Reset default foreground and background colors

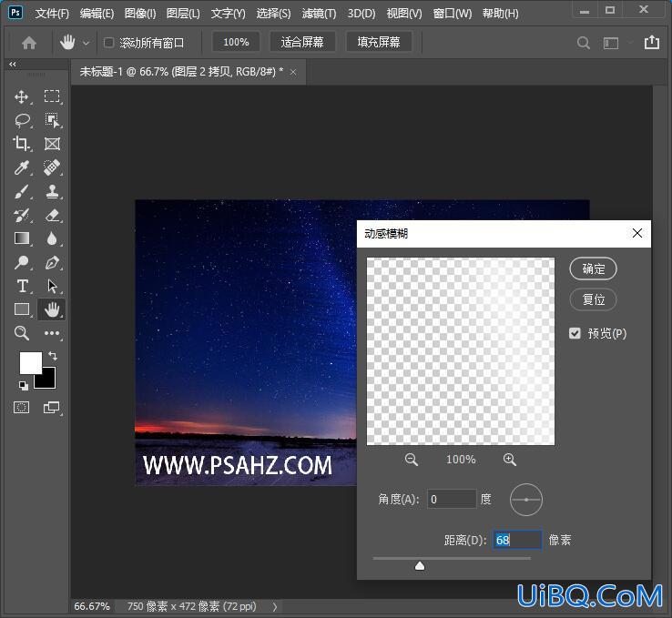(x=24, y=386)
